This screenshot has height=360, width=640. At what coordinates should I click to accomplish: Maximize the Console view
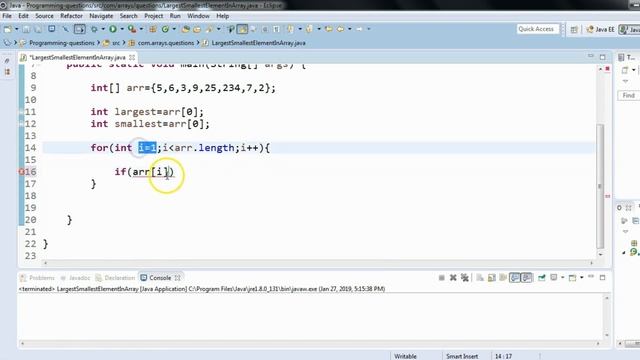[x=602, y=278]
